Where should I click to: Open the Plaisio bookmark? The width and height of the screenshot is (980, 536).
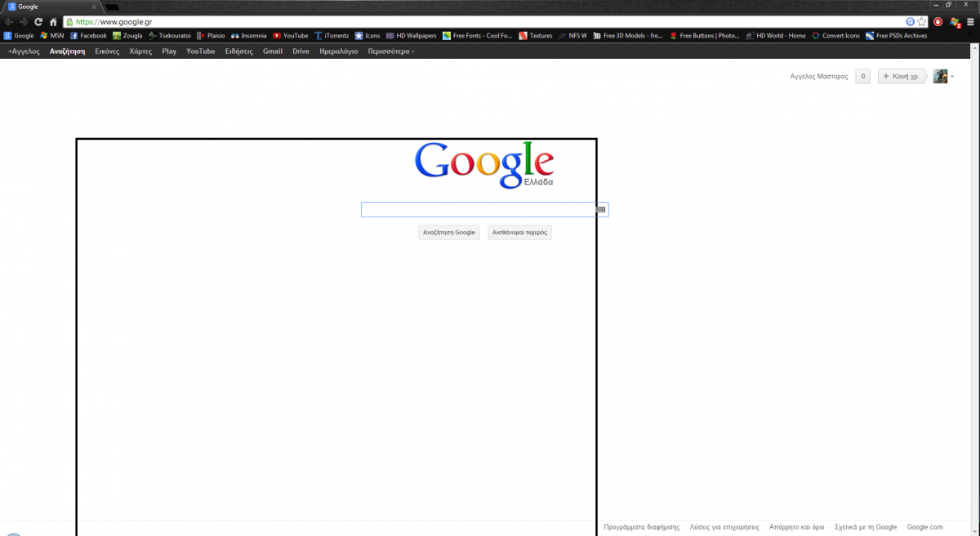(x=212, y=36)
